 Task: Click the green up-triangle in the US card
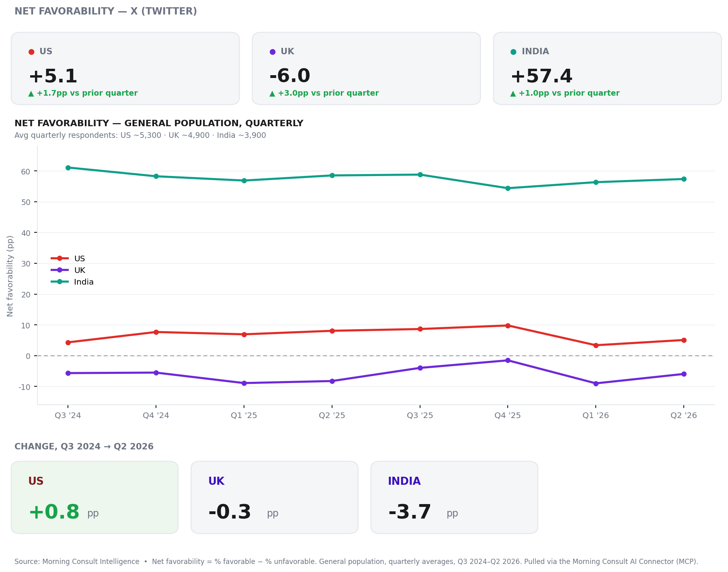tap(31, 94)
